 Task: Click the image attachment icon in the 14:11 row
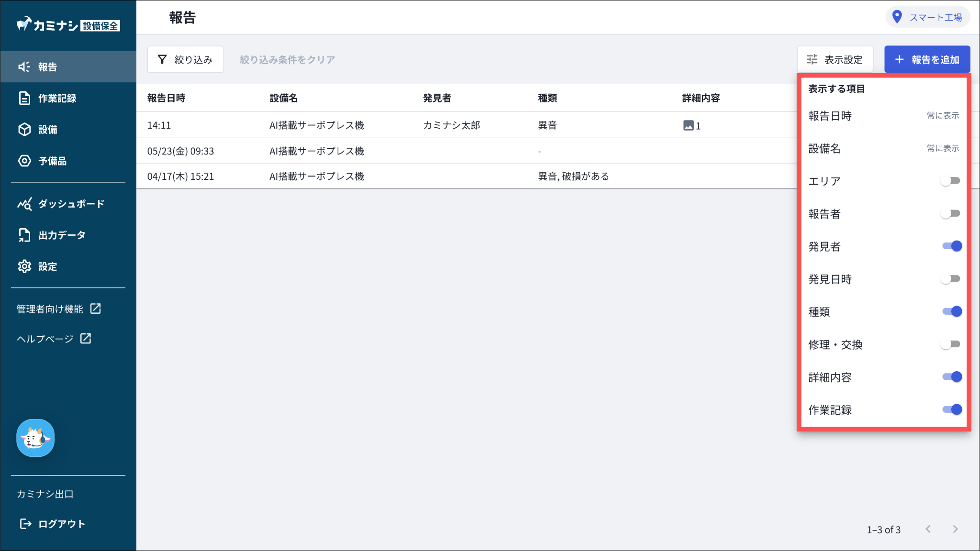[x=688, y=126]
